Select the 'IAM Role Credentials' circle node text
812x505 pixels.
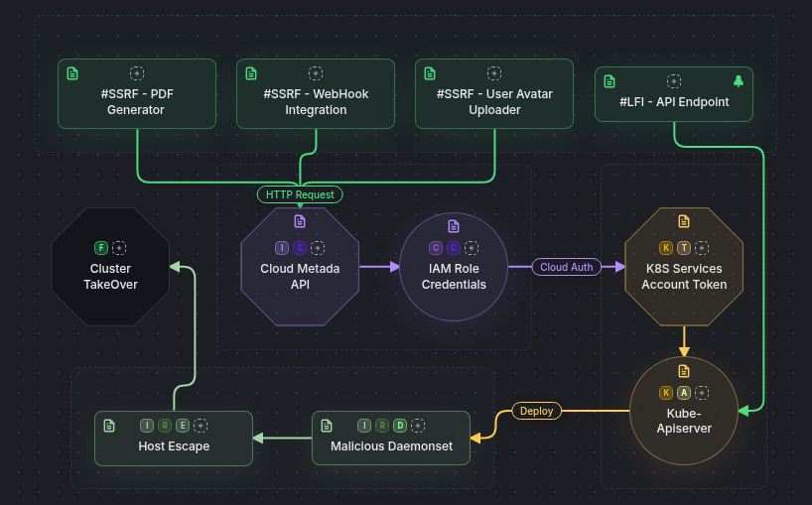(454, 276)
